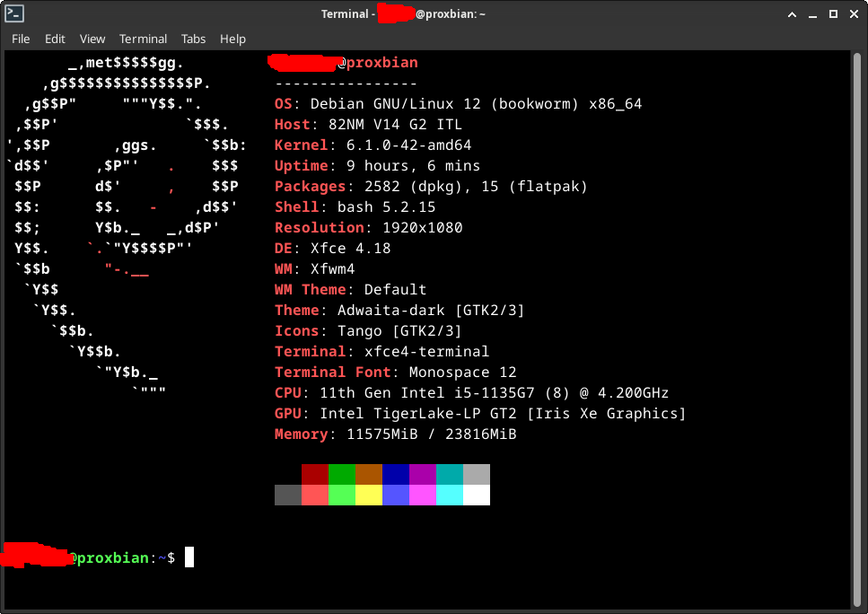Open the Help menu
The image size is (868, 614).
click(232, 39)
